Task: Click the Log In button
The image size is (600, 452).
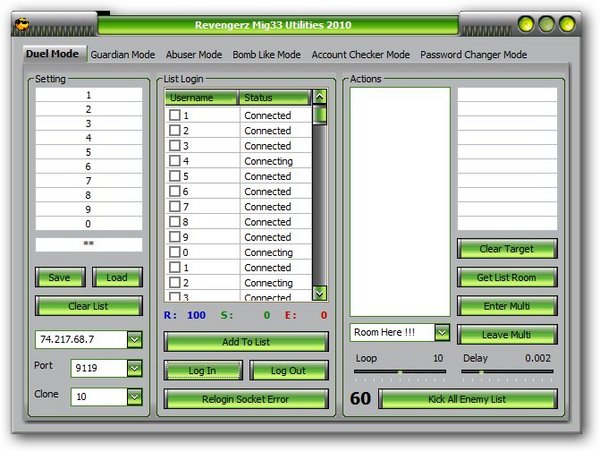Action: coord(203,370)
